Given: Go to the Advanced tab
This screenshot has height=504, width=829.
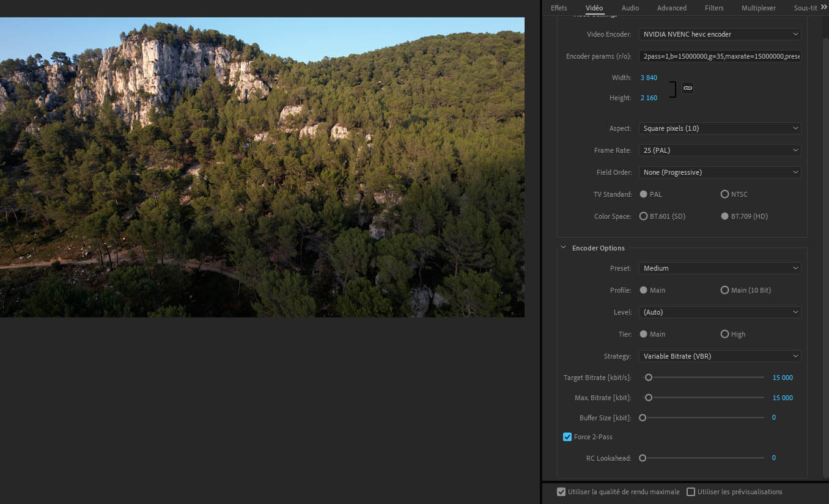Looking at the screenshot, I should tap(672, 8).
